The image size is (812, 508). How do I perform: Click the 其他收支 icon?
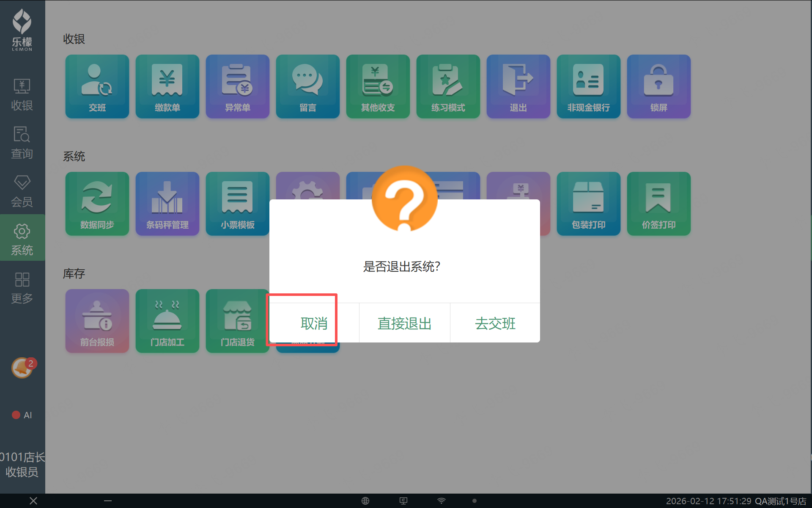pos(378,86)
